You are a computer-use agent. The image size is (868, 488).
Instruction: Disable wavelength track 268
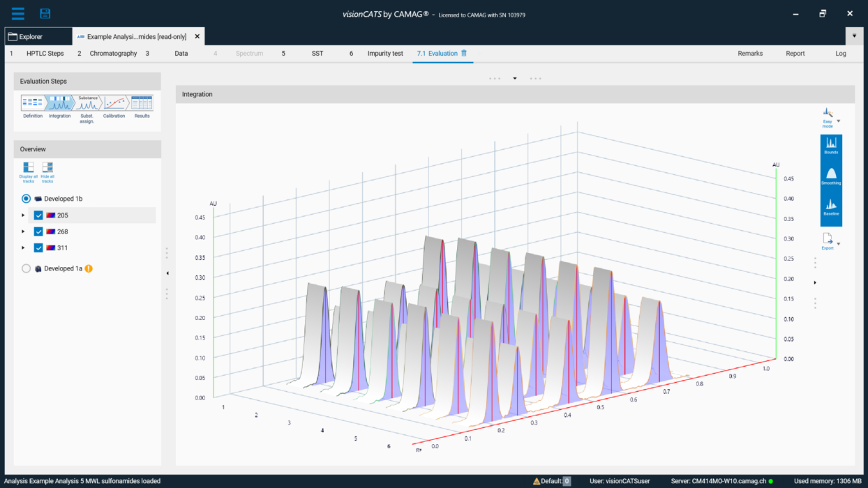point(38,231)
